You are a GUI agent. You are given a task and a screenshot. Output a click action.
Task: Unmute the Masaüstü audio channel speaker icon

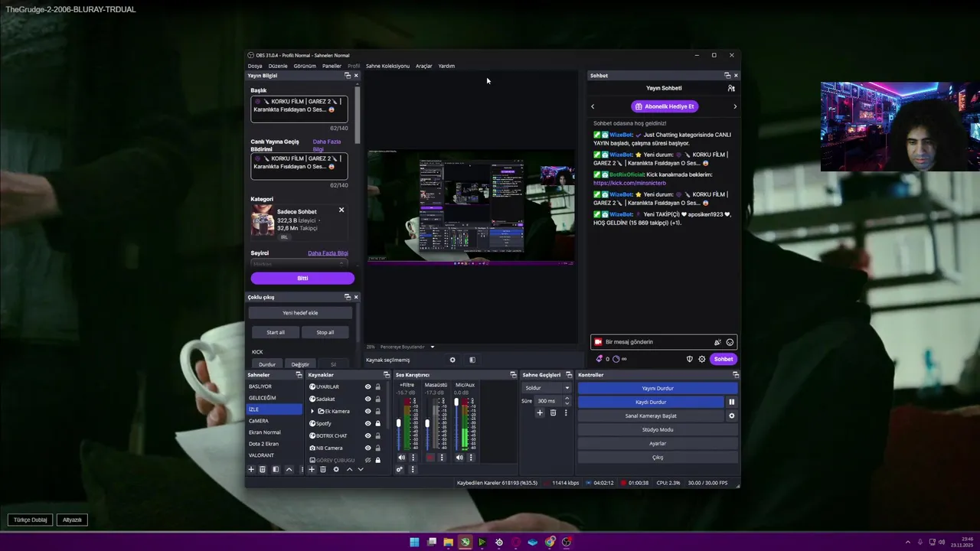(430, 458)
